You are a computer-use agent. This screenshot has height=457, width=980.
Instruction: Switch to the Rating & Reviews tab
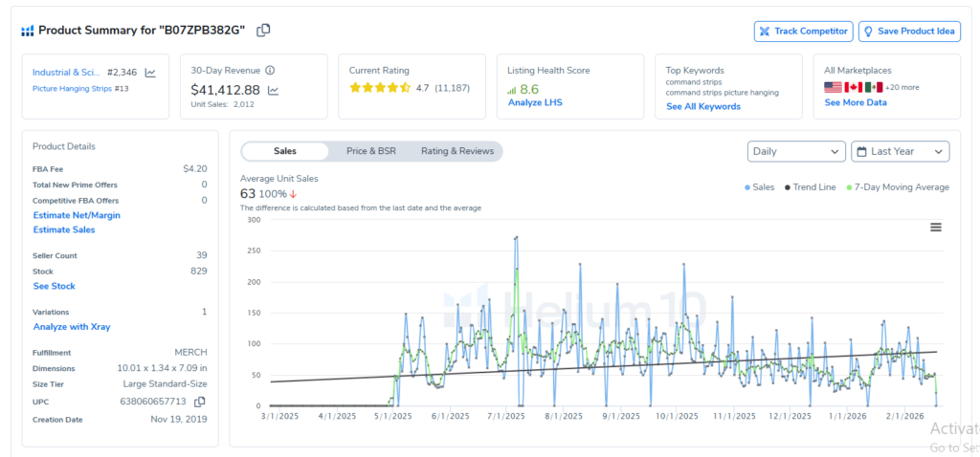[x=457, y=151]
